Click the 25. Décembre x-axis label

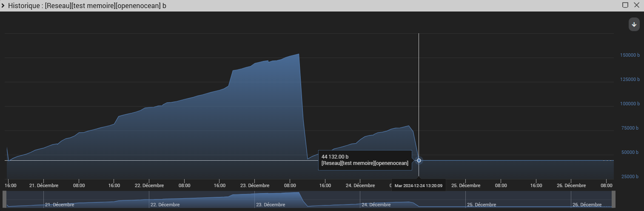466,185
